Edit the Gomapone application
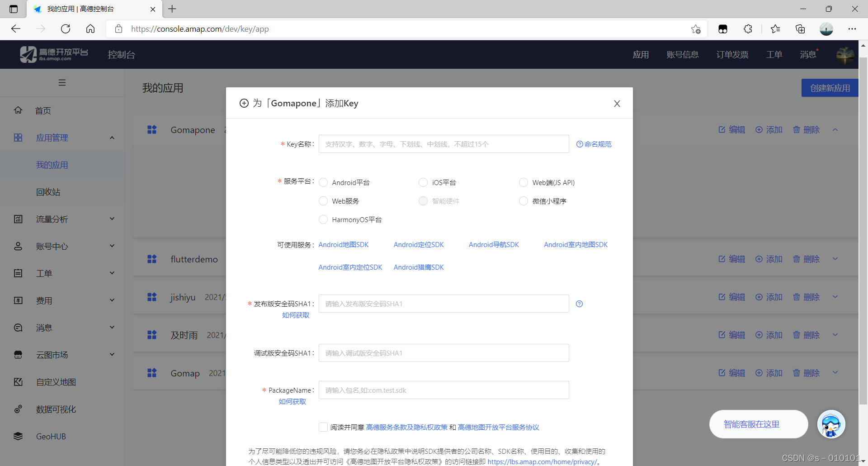868x466 pixels. (731, 130)
